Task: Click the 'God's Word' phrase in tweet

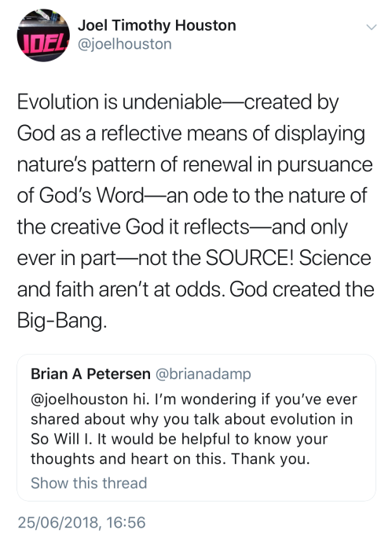Action: point(91,196)
